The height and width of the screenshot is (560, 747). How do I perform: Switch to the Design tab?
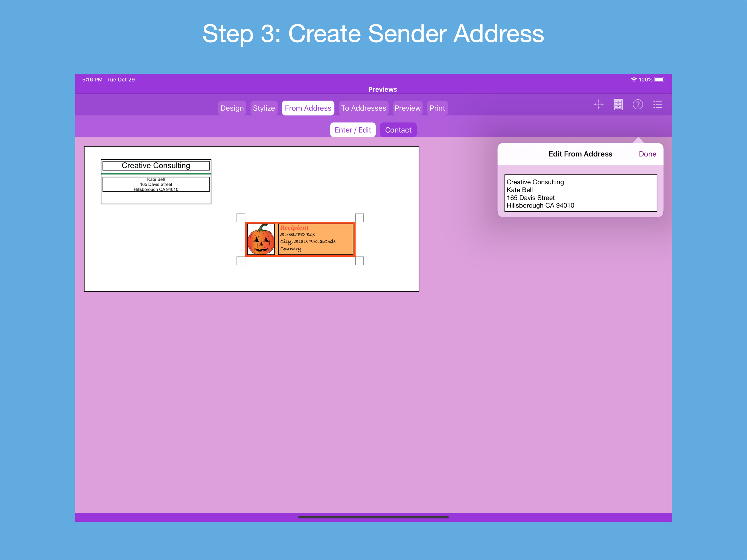point(232,108)
